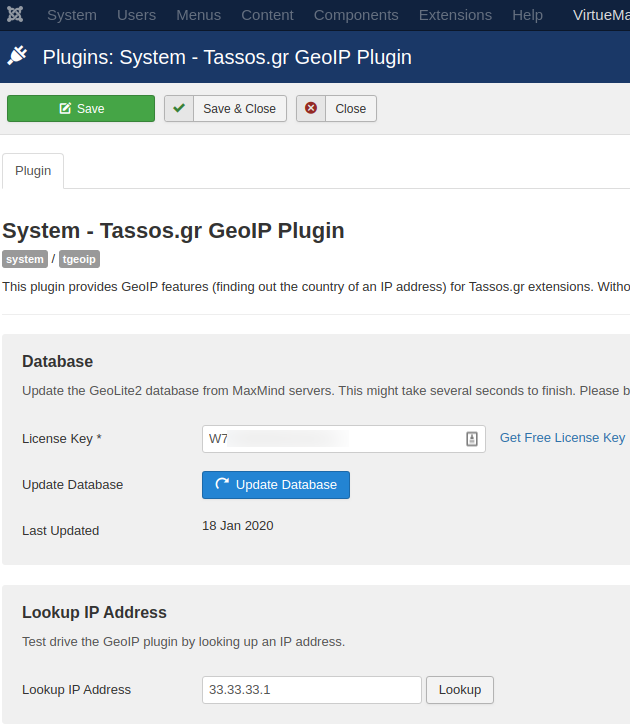This screenshot has width=630, height=726.
Task: Click the Joomla logo icon
Action: pyautogui.click(x=15, y=14)
